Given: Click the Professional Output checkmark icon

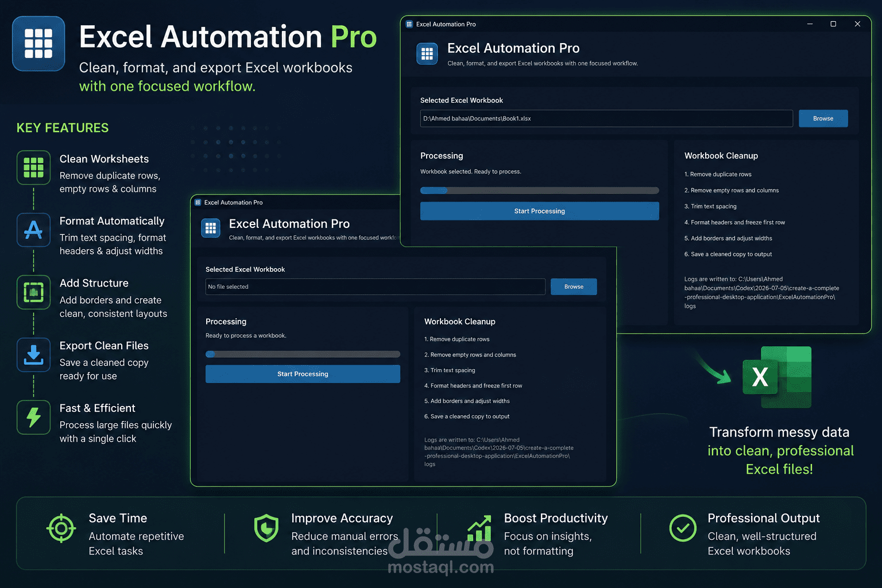Looking at the screenshot, I should coord(683,528).
